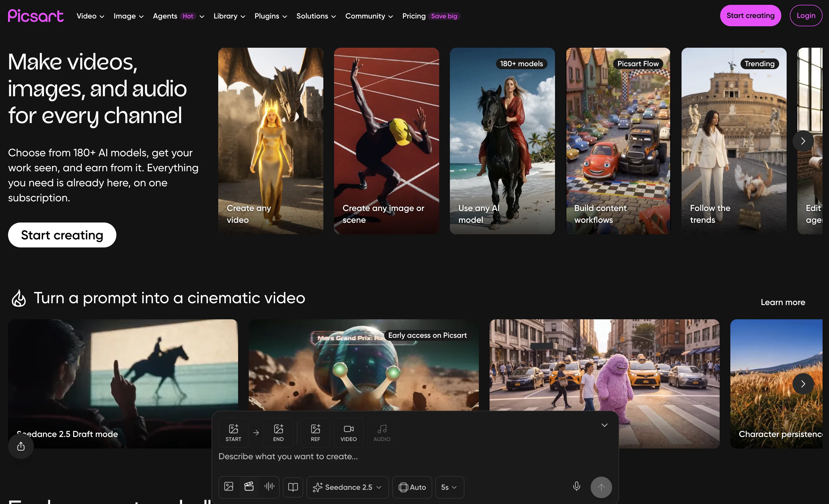Click next arrow on cinematic video carousel
Screen dimensions: 829x504
click(x=803, y=384)
